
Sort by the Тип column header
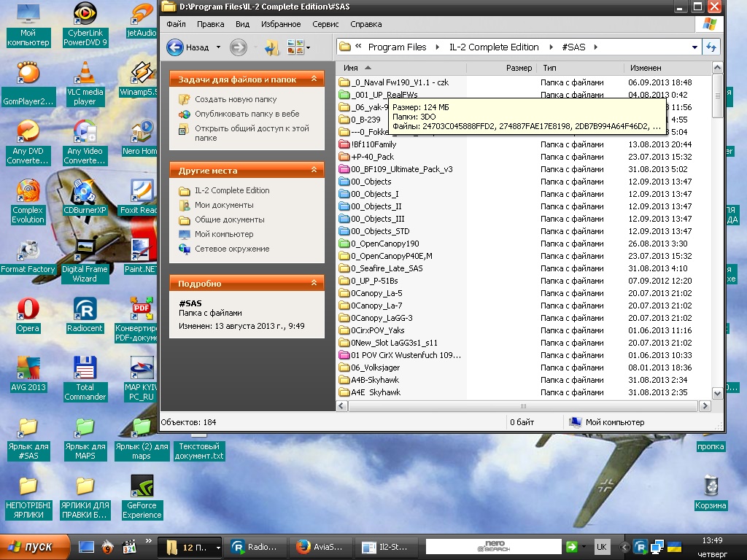click(x=580, y=68)
